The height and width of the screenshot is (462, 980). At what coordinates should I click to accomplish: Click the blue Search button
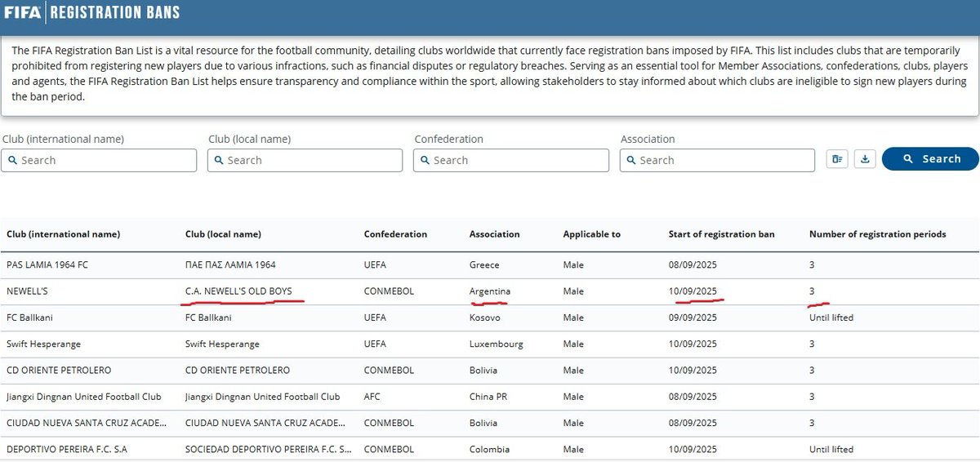coord(931,159)
